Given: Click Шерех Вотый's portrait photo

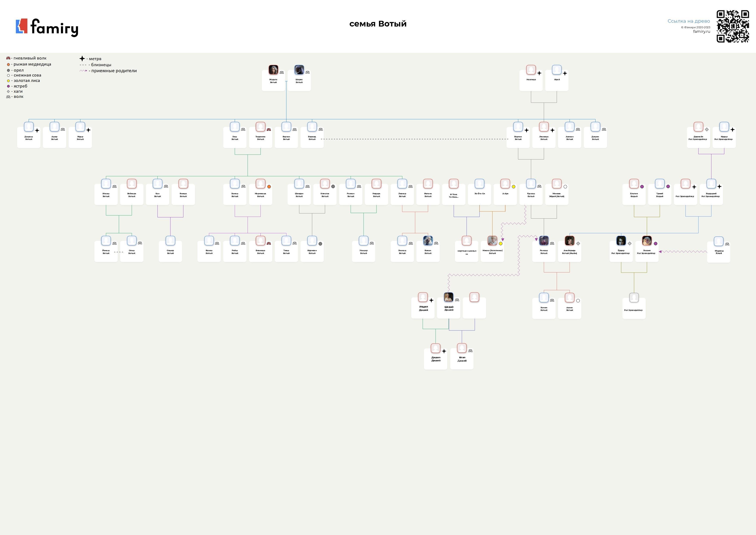Looking at the screenshot, I should tap(299, 70).
